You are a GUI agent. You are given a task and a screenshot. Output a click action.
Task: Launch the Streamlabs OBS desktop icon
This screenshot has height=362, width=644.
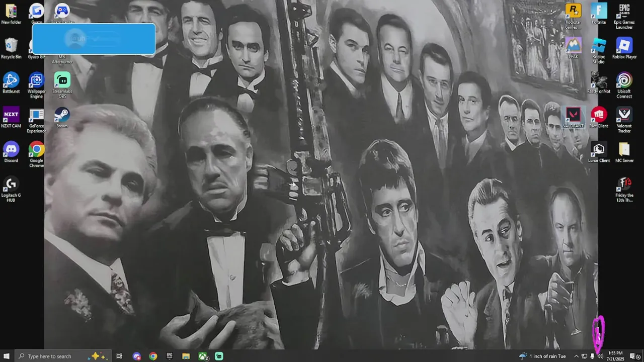pos(62,86)
